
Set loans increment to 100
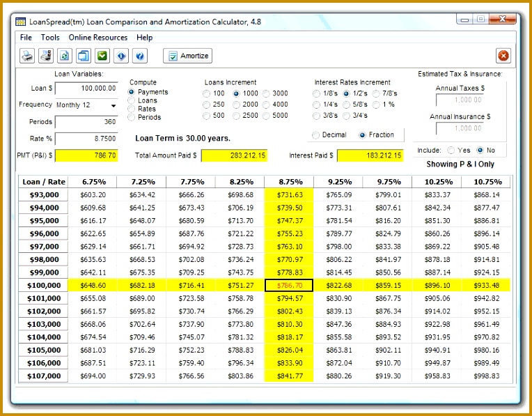[206, 93]
